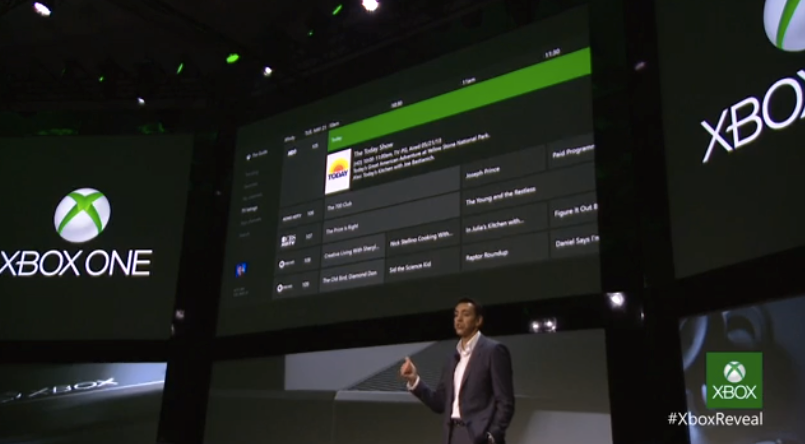Open The Today Show description

[421, 158]
